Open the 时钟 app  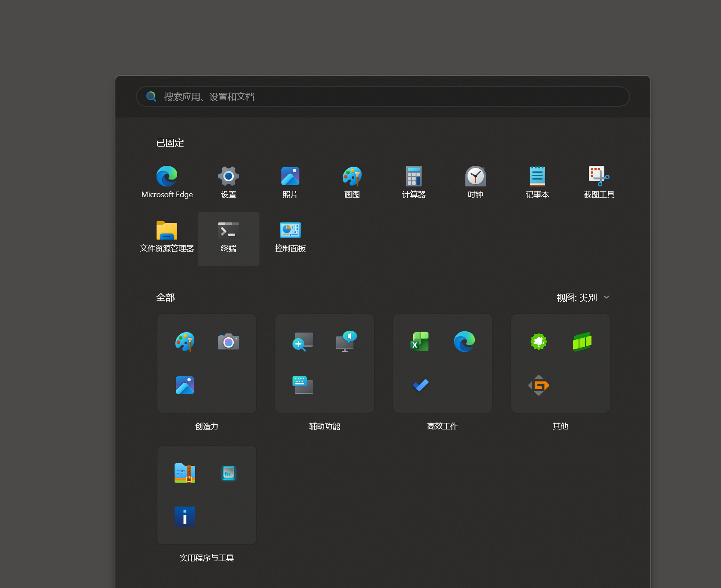pyautogui.click(x=476, y=182)
